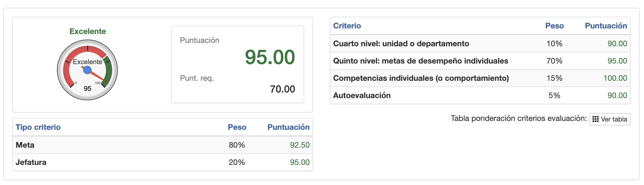
Task: Click the 70.00 required score value
Action: pyautogui.click(x=282, y=89)
